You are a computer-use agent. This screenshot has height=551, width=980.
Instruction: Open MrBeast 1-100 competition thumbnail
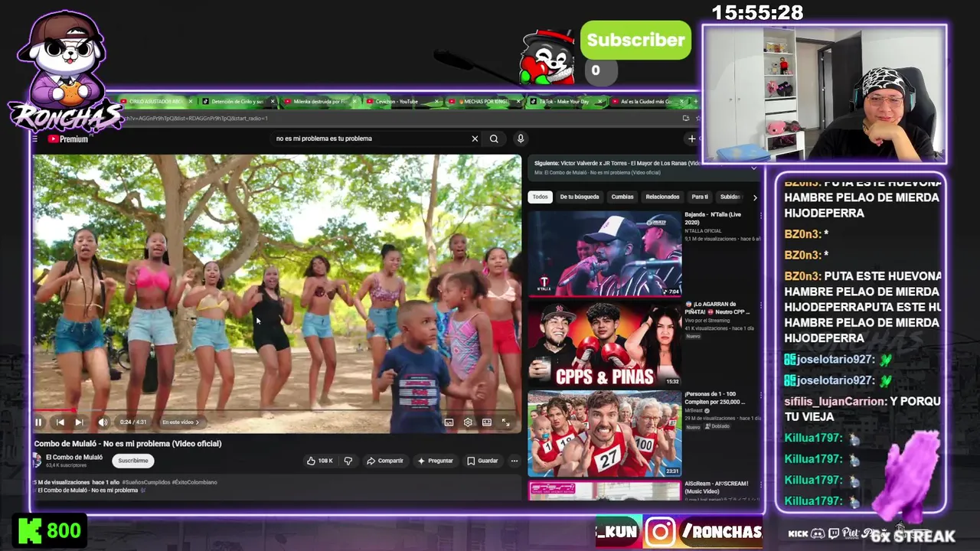click(x=605, y=433)
